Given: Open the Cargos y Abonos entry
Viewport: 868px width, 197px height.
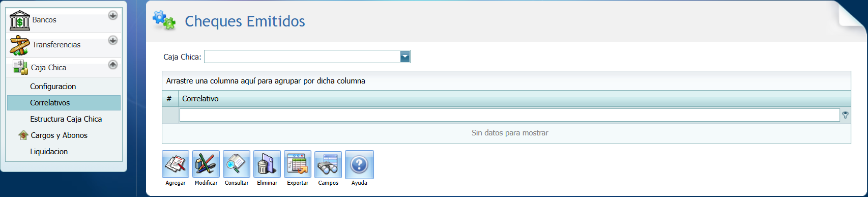Looking at the screenshot, I should pos(59,135).
